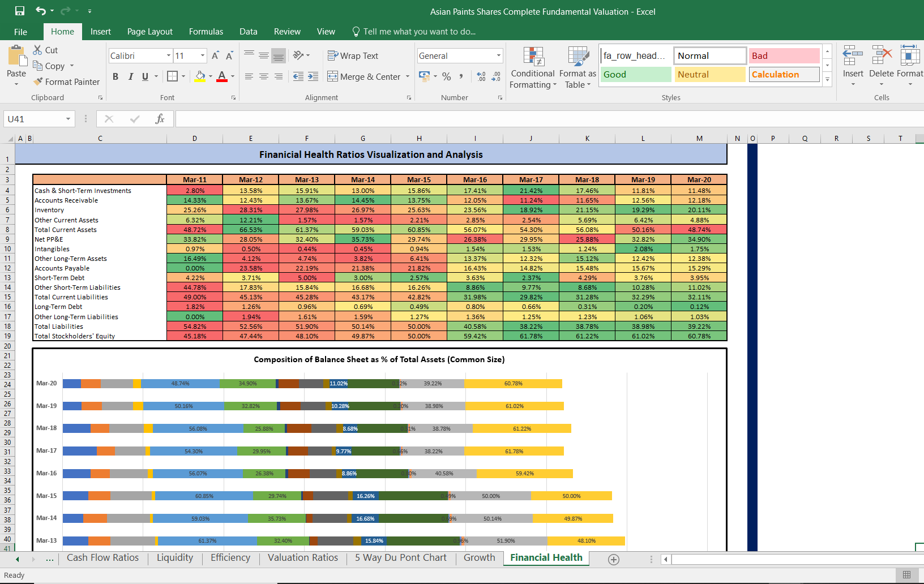The height and width of the screenshot is (584, 924).
Task: Click into the formula bar
Action: (549, 119)
